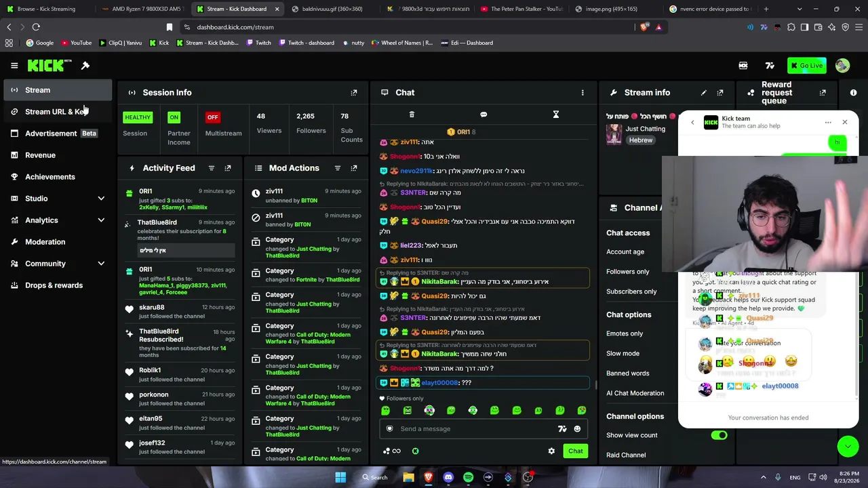This screenshot has height=488, width=868.
Task: Go back in the Kick team chat widget
Action: (x=692, y=123)
